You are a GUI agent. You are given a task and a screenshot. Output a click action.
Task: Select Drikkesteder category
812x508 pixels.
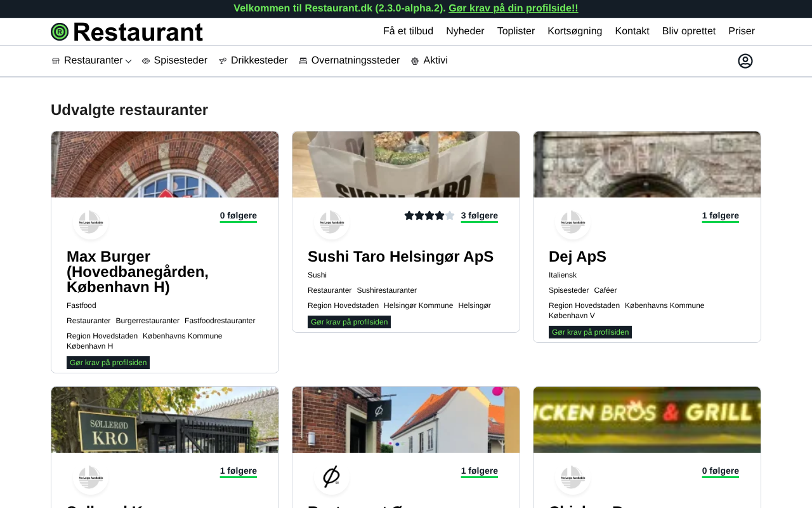click(x=259, y=60)
